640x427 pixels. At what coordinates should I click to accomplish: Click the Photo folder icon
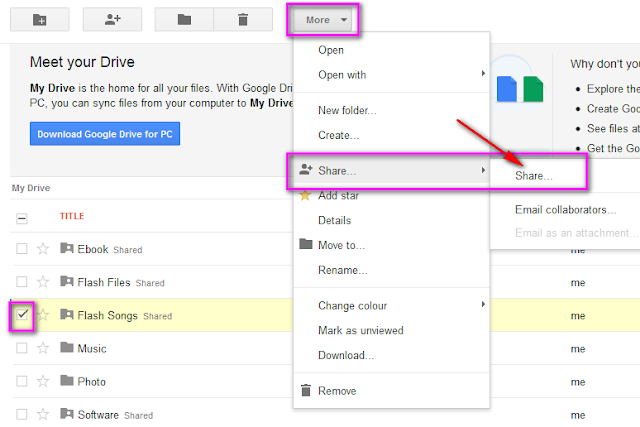pos(67,380)
